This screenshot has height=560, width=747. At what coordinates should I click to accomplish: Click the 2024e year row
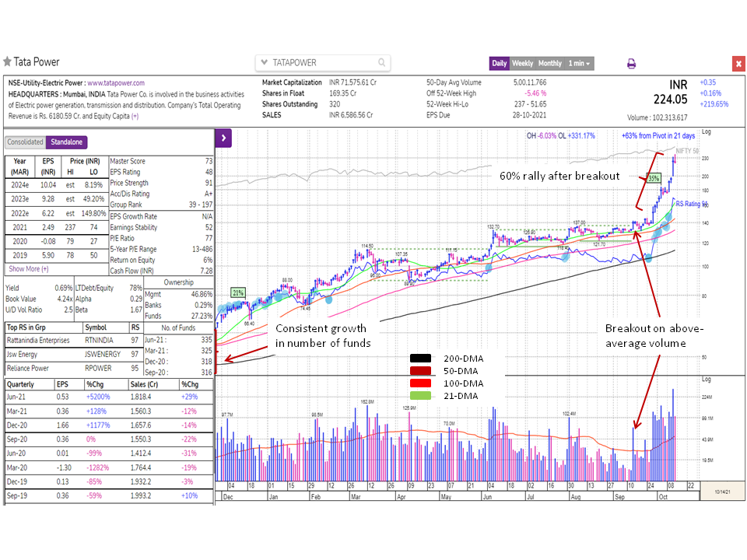coord(56,185)
